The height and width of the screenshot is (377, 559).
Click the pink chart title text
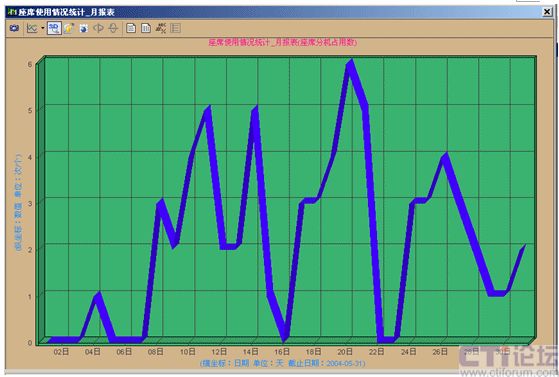click(282, 42)
